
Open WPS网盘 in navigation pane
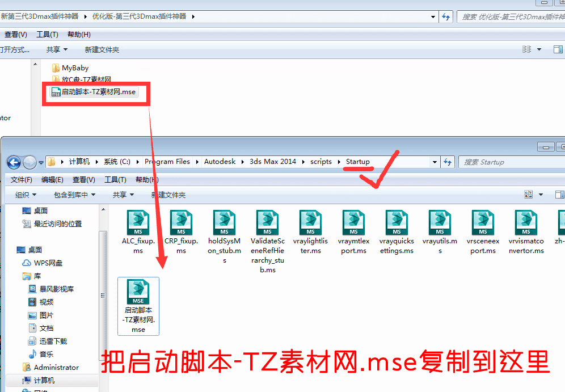[43, 263]
